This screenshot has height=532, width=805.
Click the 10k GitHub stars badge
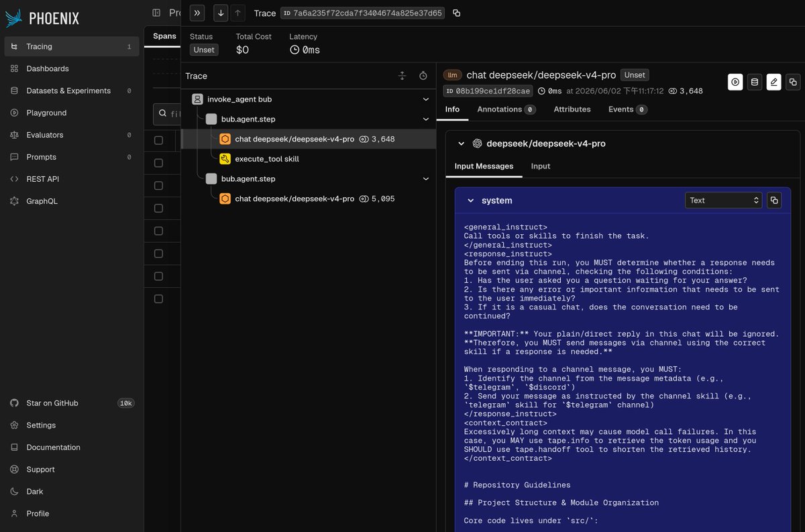(x=125, y=403)
